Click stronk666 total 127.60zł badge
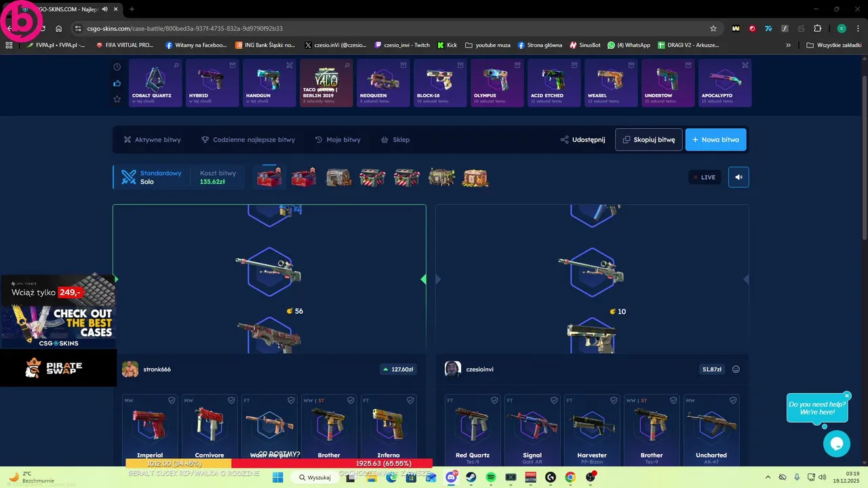The height and width of the screenshot is (488, 868). pos(398,369)
